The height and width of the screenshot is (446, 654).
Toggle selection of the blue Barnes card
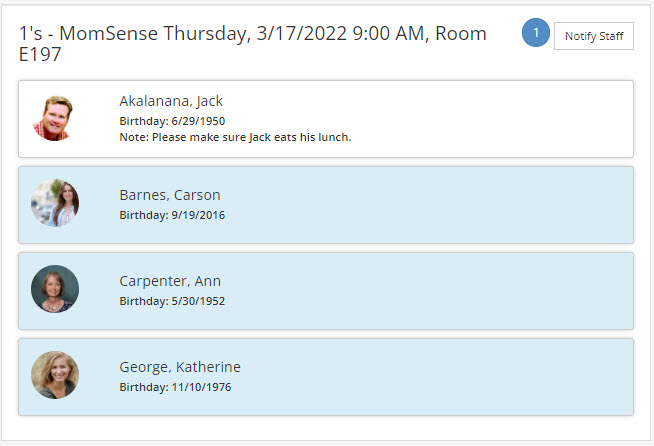click(x=326, y=205)
